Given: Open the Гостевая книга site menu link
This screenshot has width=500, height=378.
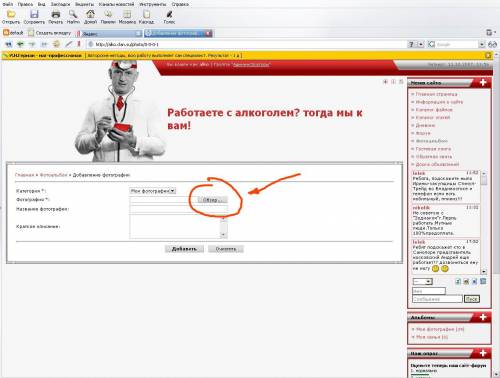Looking at the screenshot, I should tap(433, 149).
